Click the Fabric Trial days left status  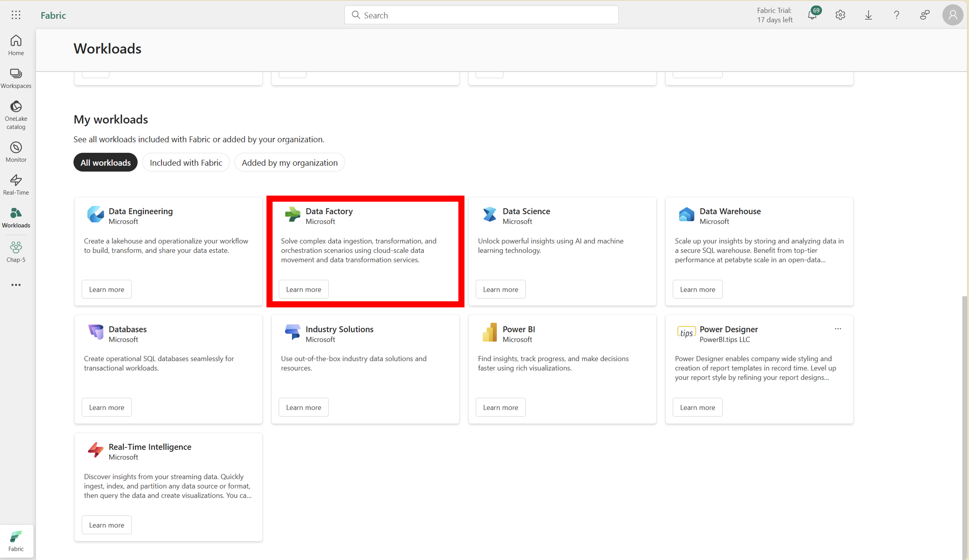pyautogui.click(x=774, y=15)
